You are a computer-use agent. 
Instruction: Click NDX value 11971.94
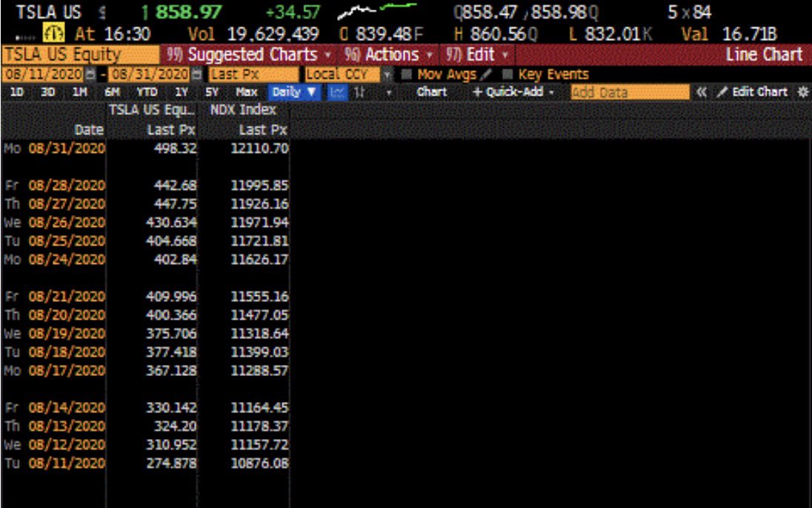click(259, 223)
